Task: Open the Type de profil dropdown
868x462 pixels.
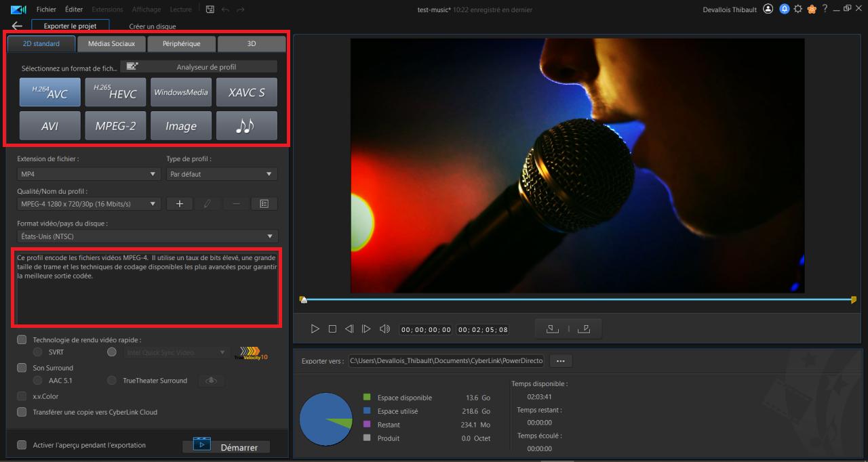Action: (222, 174)
